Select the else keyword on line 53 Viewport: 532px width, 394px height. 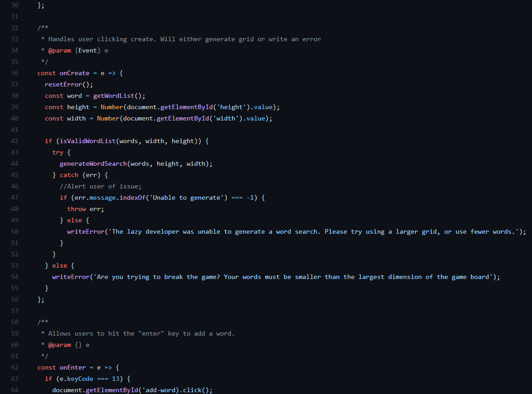pos(59,265)
